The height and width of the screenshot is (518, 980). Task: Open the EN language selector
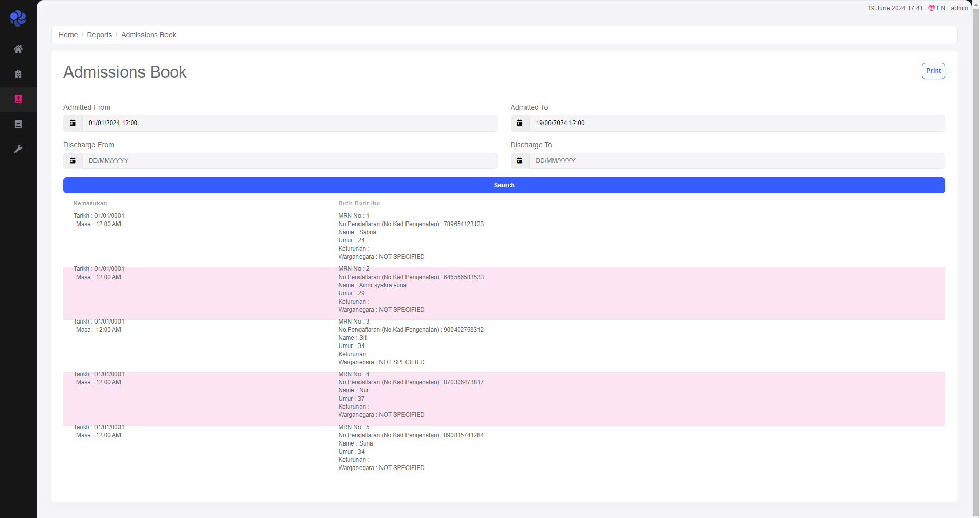tap(937, 8)
